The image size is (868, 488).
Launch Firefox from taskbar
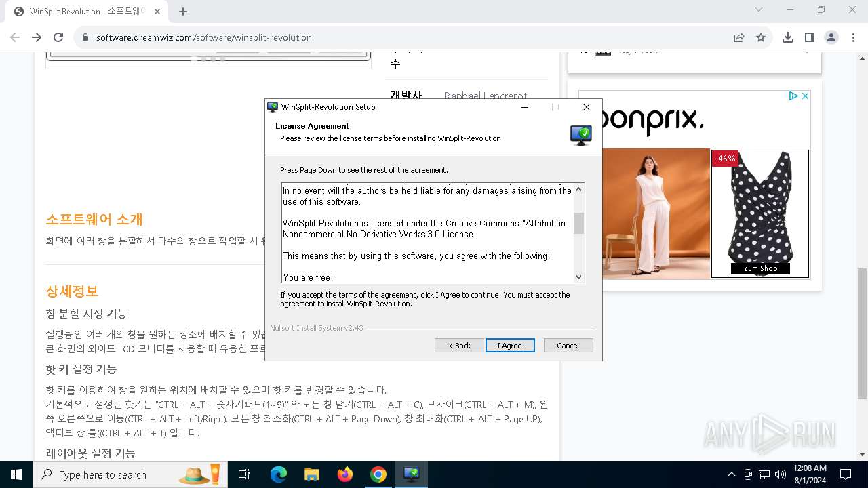(x=345, y=474)
